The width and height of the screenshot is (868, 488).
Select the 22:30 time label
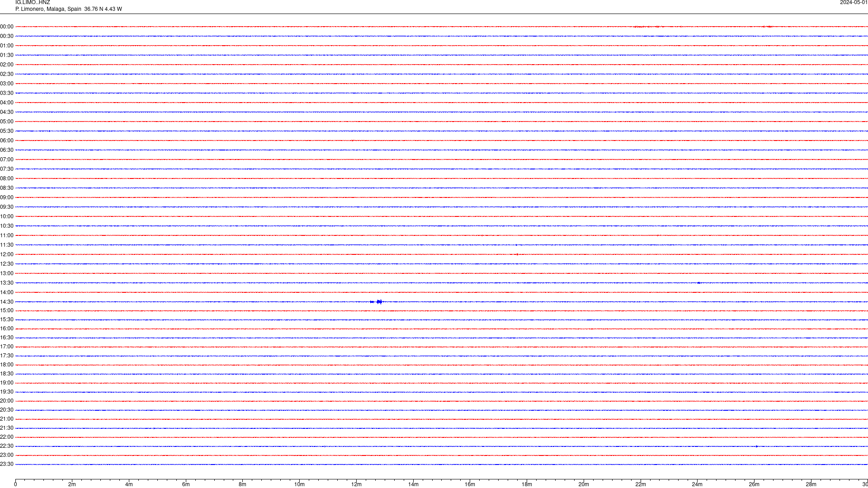[7, 446]
